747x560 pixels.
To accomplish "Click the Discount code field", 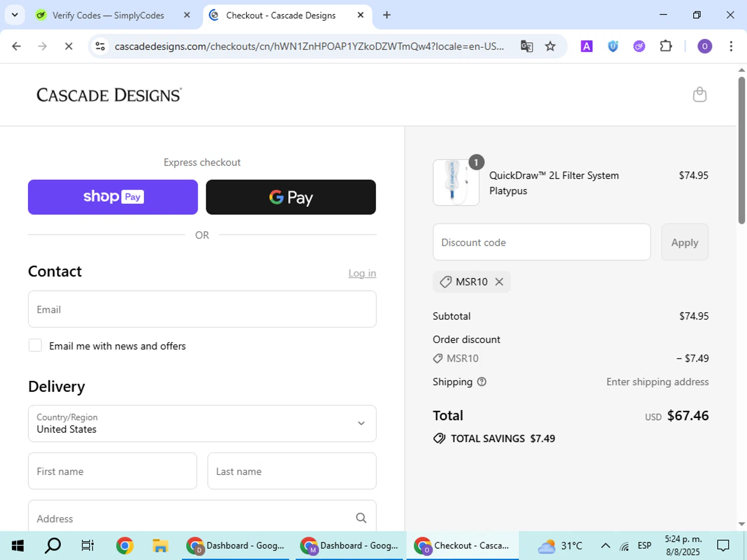I will pos(542,242).
